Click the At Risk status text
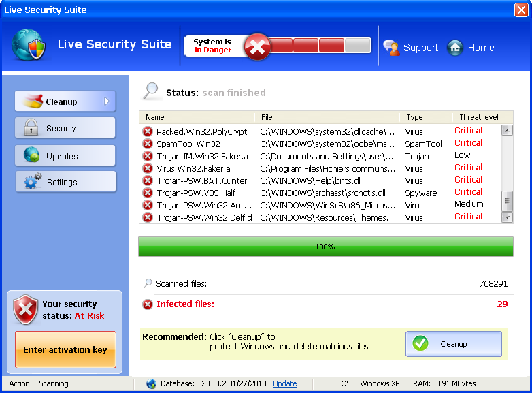 [x=89, y=315]
